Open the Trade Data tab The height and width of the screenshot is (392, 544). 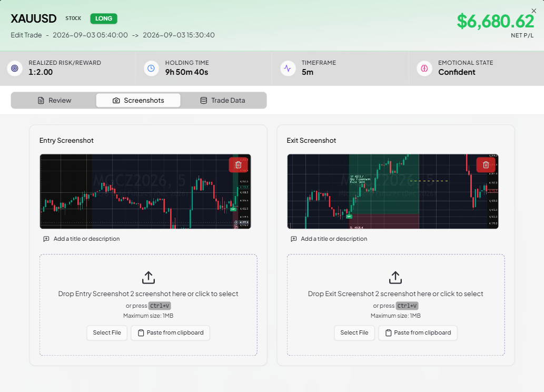(x=223, y=100)
